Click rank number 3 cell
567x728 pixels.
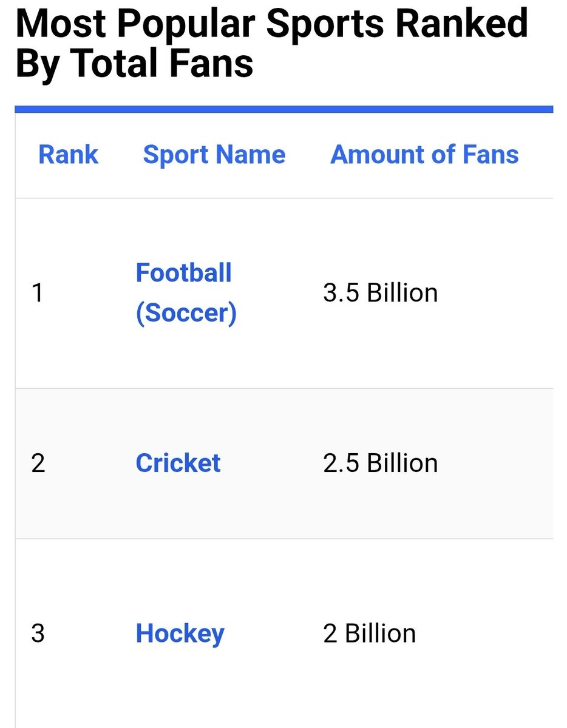point(38,634)
